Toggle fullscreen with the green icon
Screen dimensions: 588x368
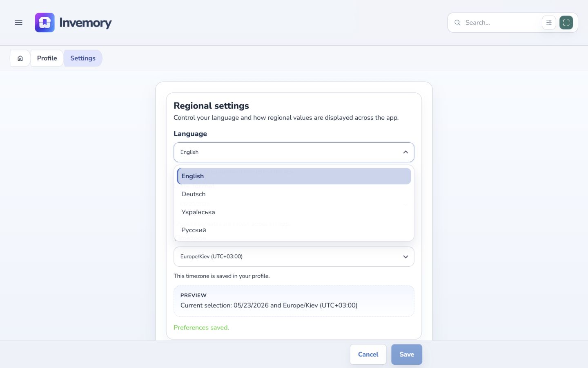tap(566, 22)
